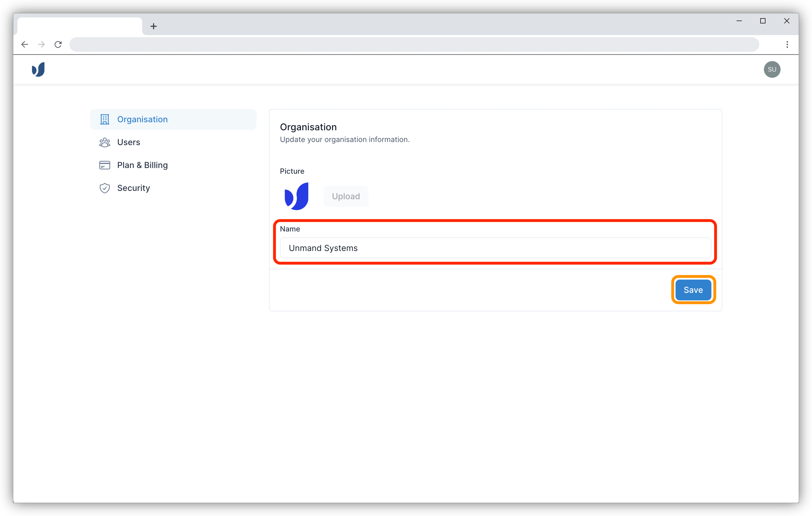Click the Plan & Billing card icon
Screen dimensions: 812x516
tap(104, 165)
